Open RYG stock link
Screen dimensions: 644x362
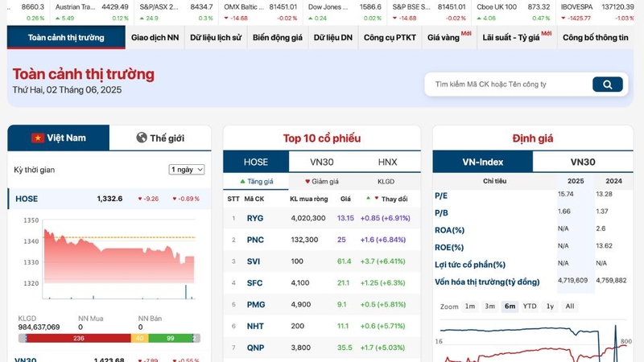point(255,218)
